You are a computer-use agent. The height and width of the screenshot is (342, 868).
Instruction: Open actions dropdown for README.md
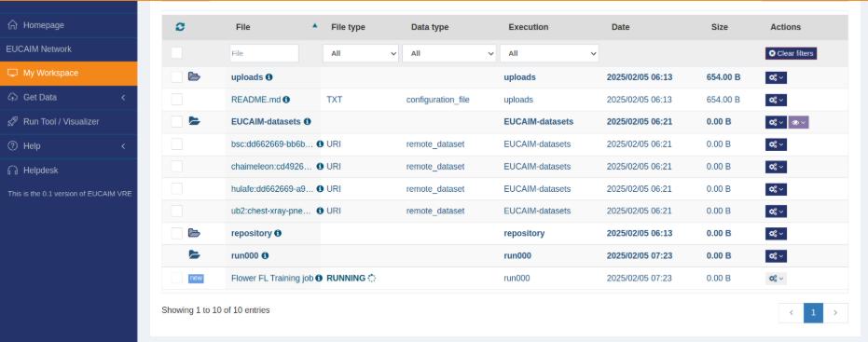[776, 100]
